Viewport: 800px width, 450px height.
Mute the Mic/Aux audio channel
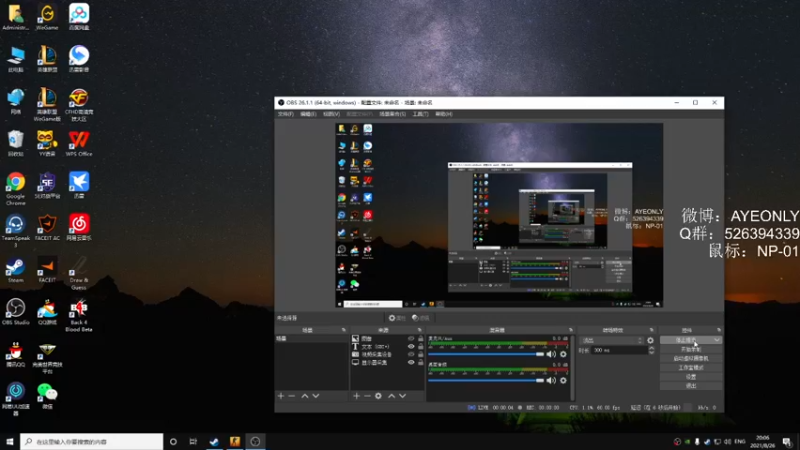551,354
